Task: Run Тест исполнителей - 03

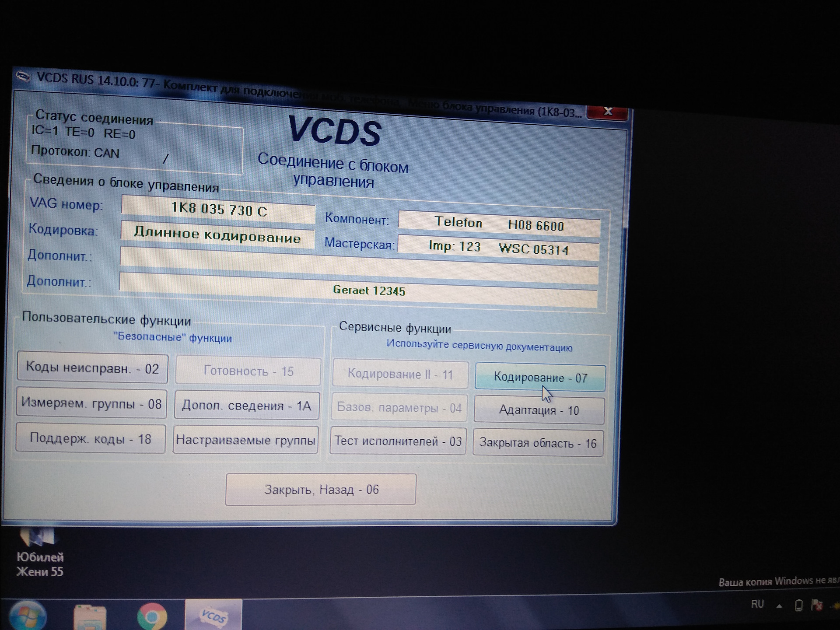Action: [x=398, y=441]
